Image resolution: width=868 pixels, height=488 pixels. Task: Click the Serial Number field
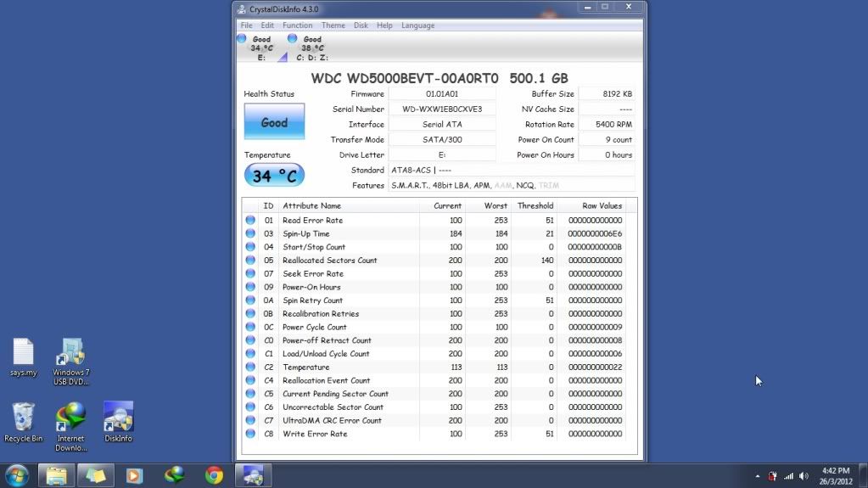coord(442,109)
